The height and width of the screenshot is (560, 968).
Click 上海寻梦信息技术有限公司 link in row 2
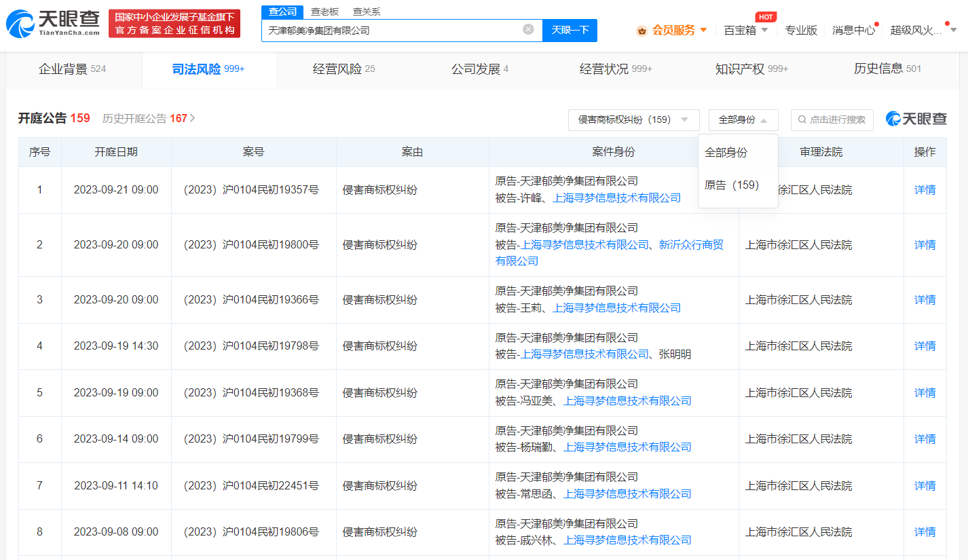[x=584, y=244]
